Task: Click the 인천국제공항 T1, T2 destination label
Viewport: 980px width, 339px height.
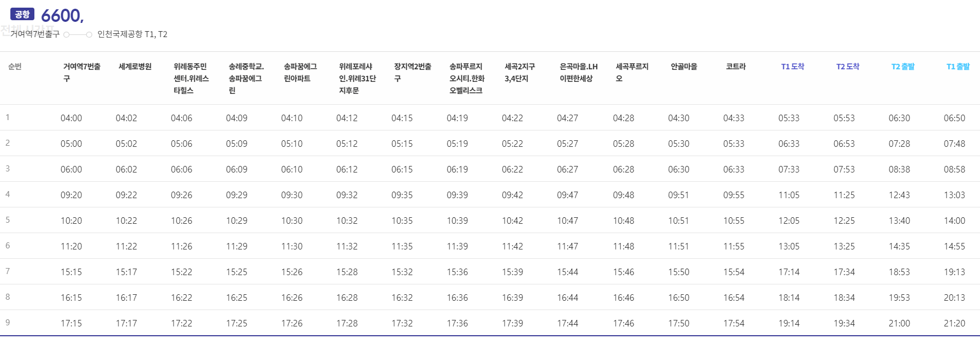Action: pyautogui.click(x=132, y=34)
